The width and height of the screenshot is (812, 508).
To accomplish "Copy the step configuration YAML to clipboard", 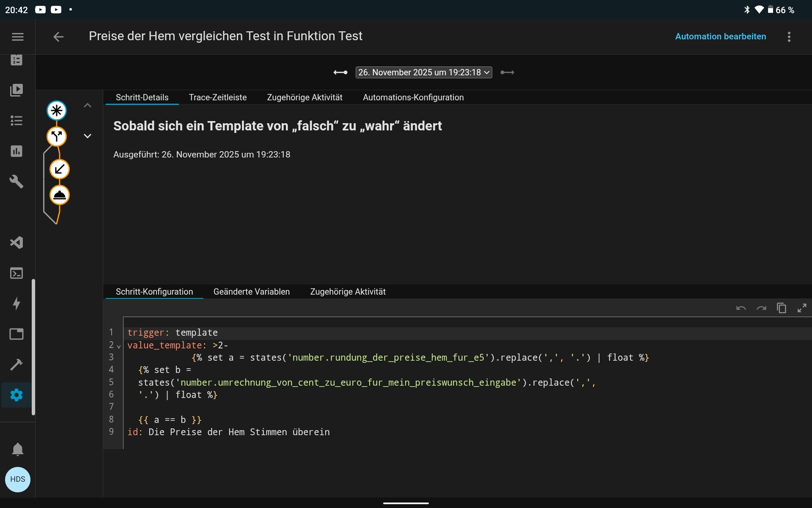I will [781, 308].
